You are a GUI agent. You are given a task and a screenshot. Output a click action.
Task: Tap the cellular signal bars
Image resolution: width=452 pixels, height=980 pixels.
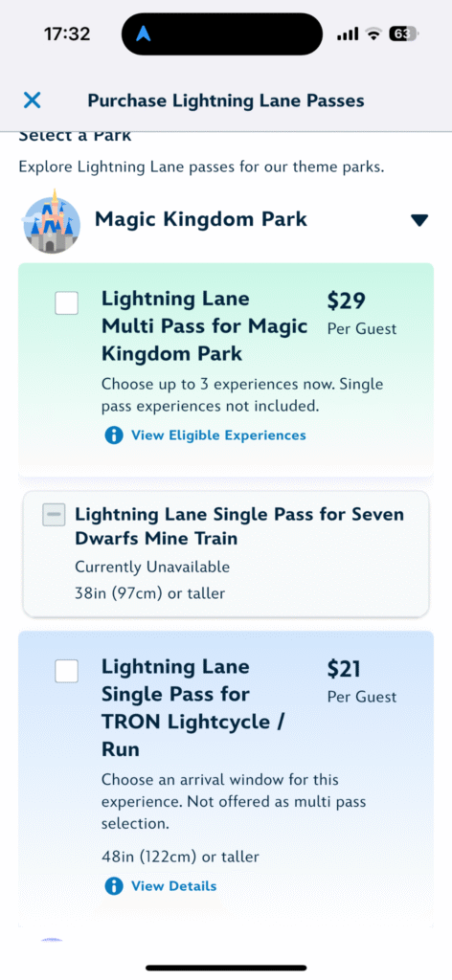click(x=348, y=34)
